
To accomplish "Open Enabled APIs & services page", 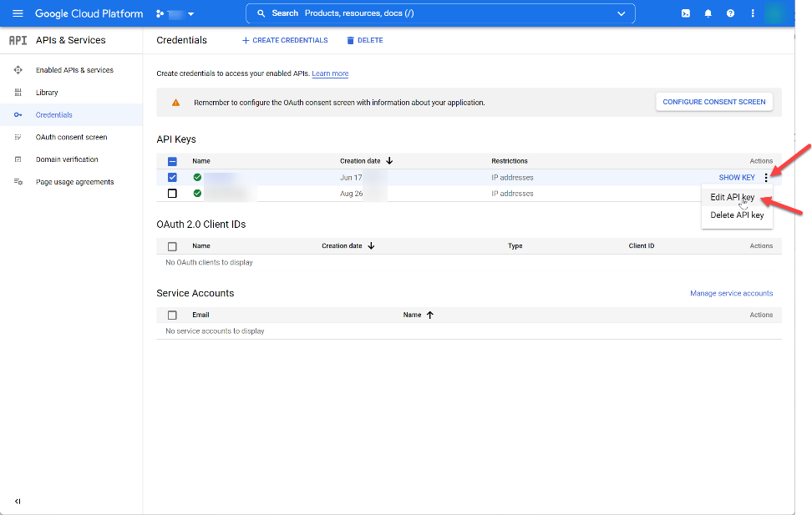I will (74, 70).
